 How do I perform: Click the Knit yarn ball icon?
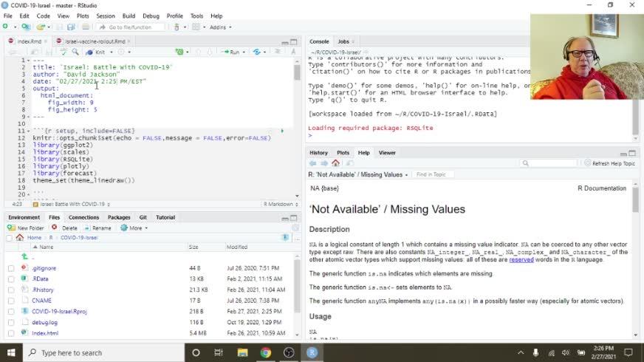pos(89,52)
